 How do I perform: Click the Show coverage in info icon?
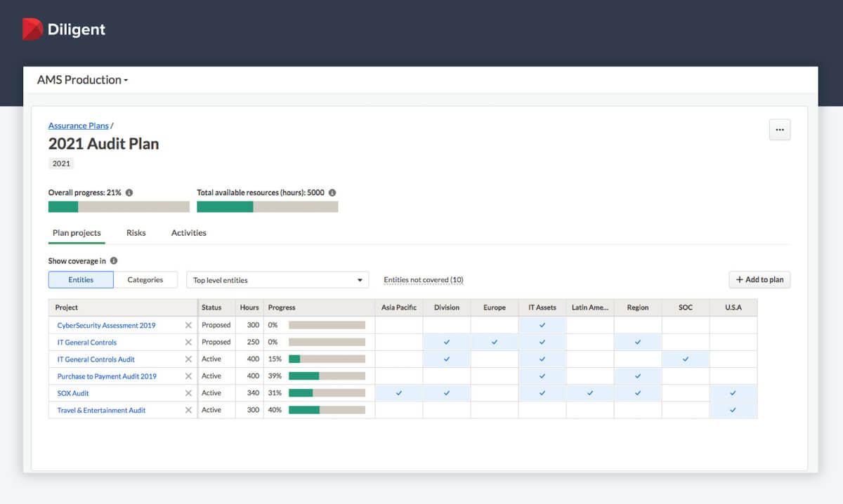pos(114,260)
